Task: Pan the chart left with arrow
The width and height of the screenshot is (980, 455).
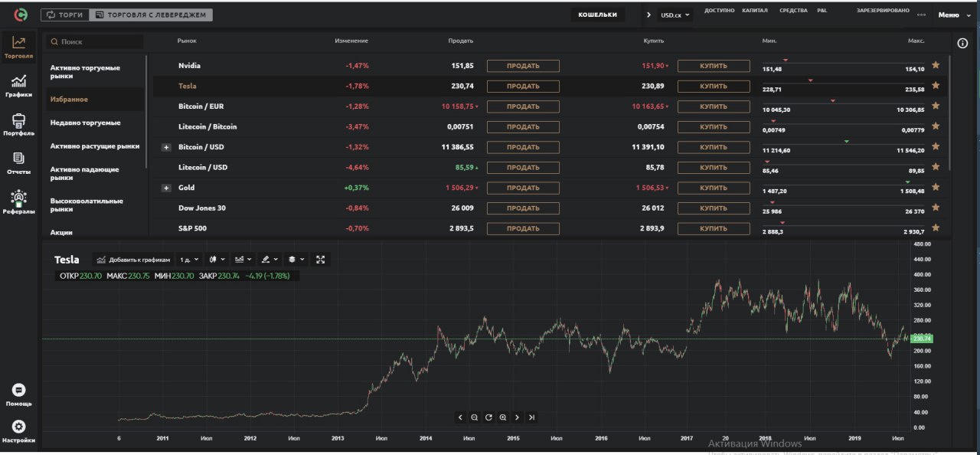Action: click(x=460, y=417)
